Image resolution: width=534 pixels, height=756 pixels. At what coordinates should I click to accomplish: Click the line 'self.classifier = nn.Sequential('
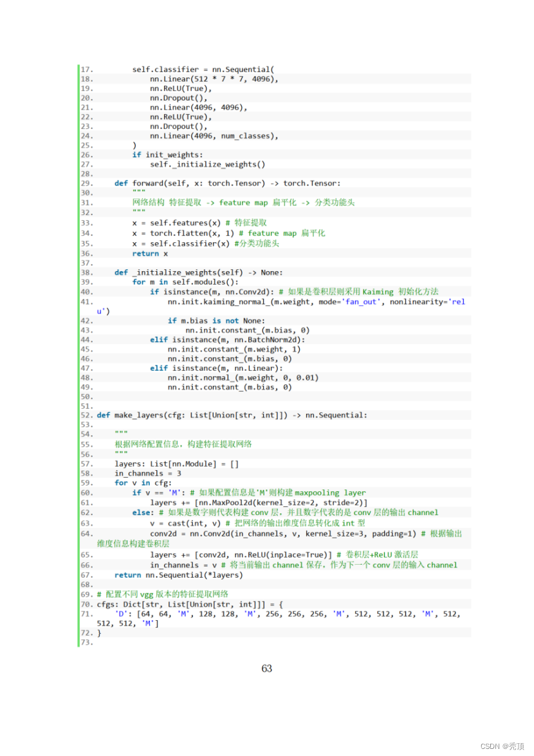tap(203, 70)
